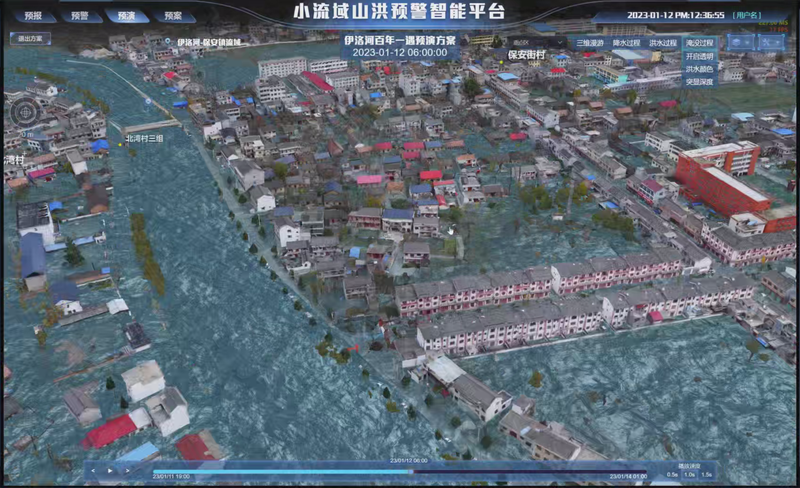Switch to the 预报 forecast tab
Screen dimensions: 800x488
click(34, 16)
